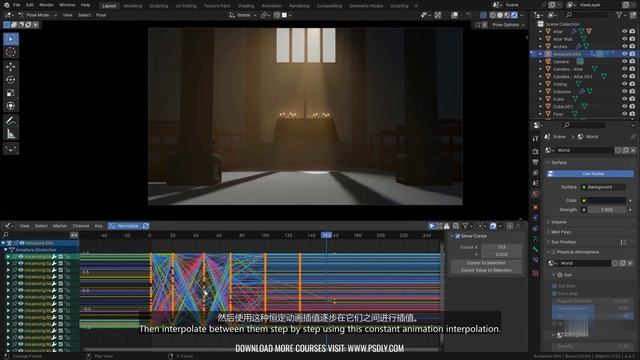Select the Measure tool in viewport toolbar

coord(11,133)
